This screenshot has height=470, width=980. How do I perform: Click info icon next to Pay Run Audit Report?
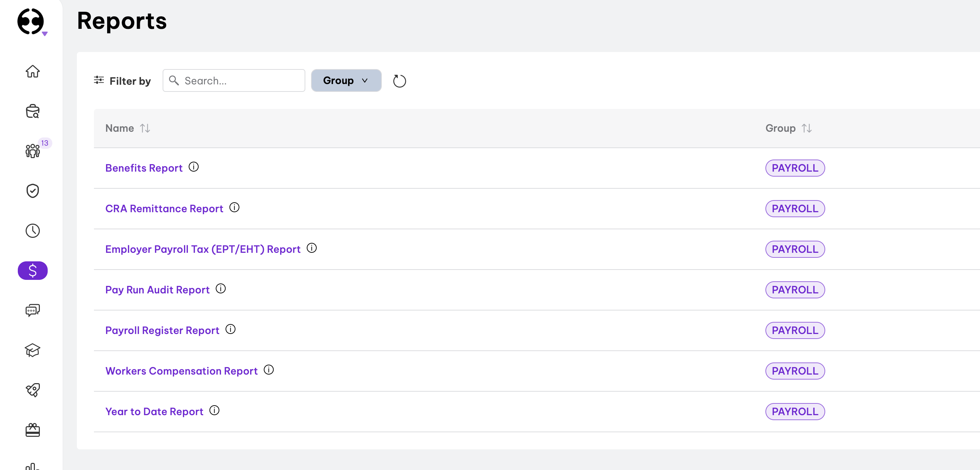(221, 289)
